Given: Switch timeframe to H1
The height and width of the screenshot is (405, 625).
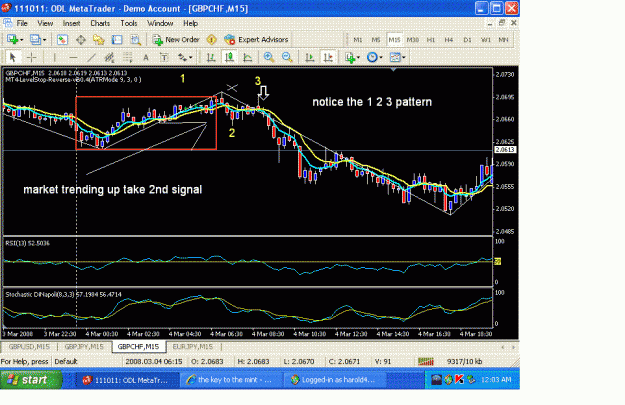Looking at the screenshot, I should [x=430, y=40].
